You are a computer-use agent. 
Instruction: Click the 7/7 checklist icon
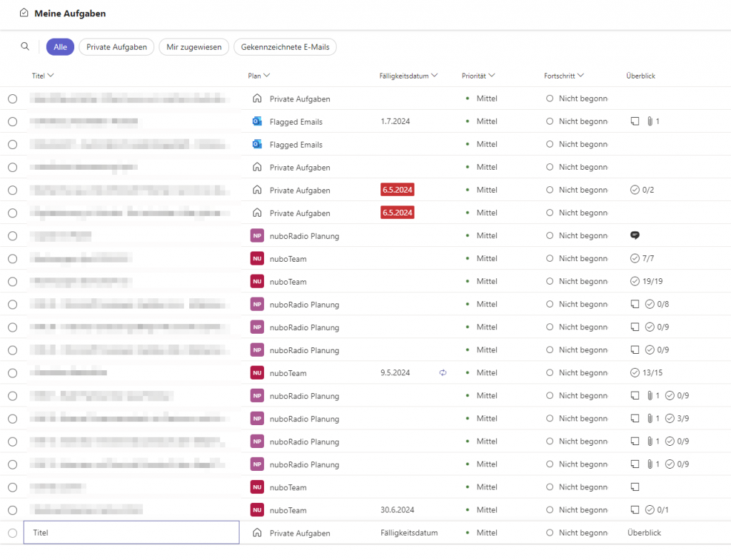point(635,258)
